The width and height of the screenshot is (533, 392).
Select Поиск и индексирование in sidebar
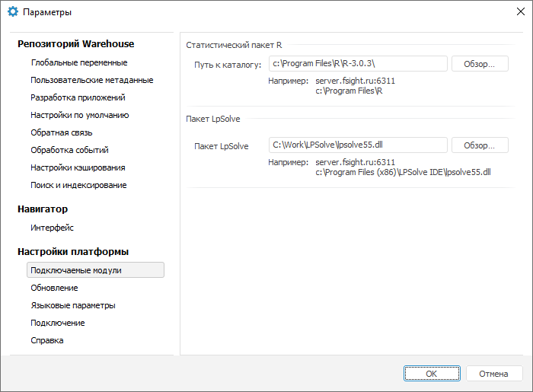pos(78,185)
